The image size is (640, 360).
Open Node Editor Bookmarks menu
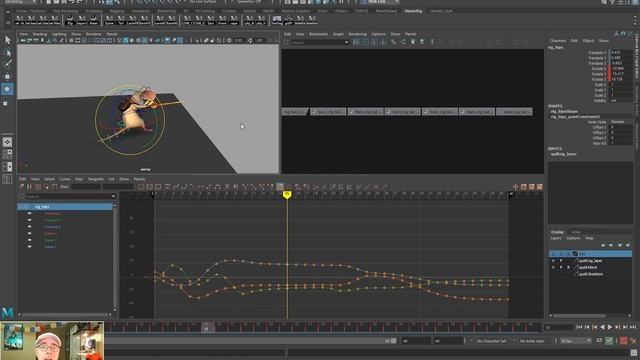click(x=318, y=34)
